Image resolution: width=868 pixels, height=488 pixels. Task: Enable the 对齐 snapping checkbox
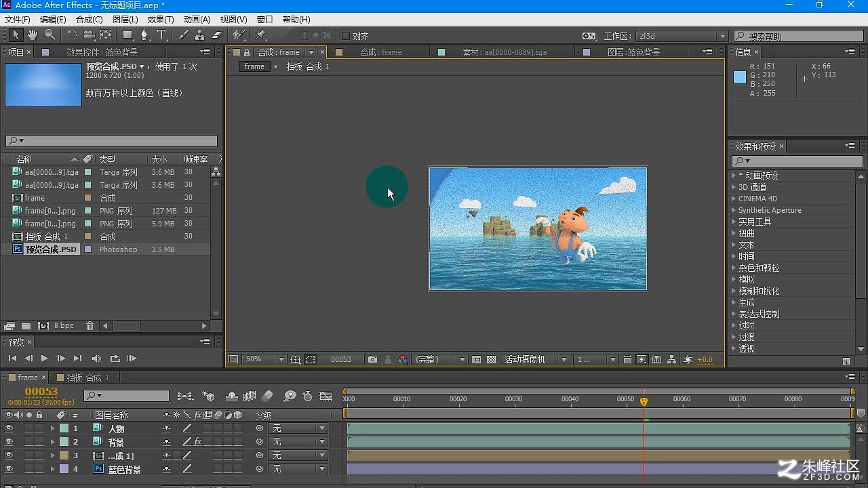(x=345, y=36)
